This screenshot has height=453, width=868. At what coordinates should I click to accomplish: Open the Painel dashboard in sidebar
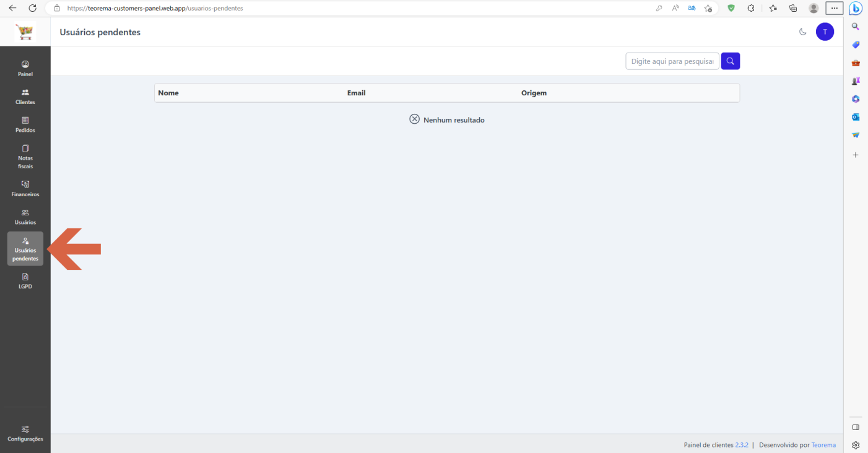tap(25, 69)
